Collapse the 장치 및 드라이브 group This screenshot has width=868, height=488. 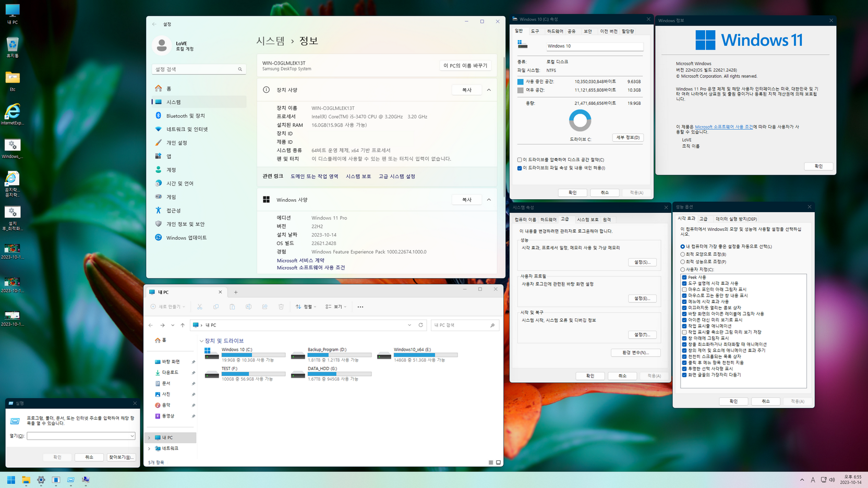pyautogui.click(x=202, y=341)
